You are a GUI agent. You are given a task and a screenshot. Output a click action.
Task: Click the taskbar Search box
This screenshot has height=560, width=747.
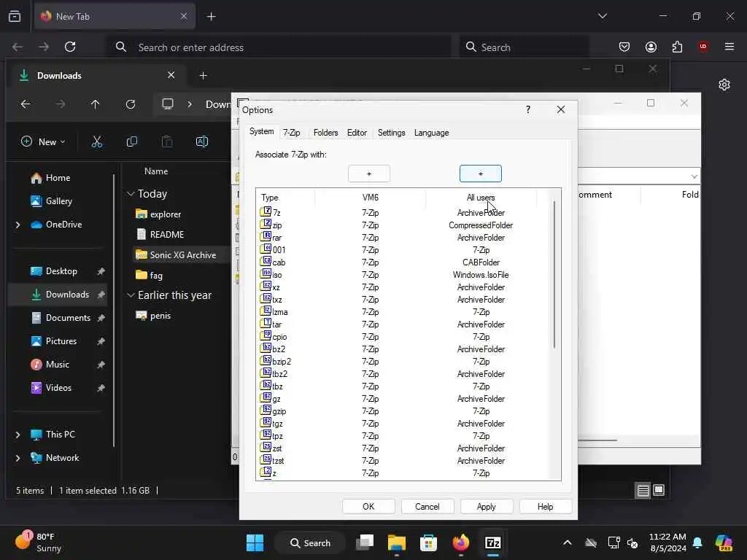point(309,542)
